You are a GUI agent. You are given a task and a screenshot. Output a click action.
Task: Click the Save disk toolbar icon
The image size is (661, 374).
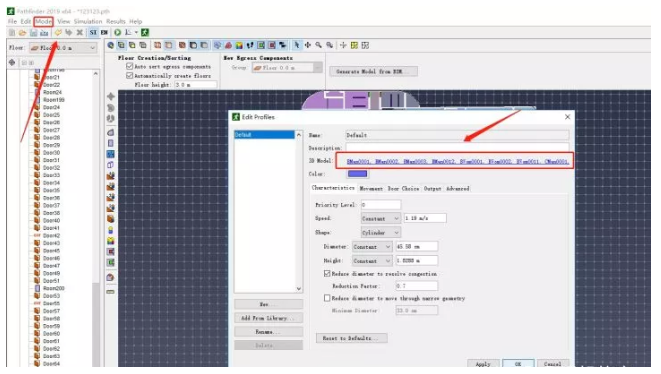pyautogui.click(x=33, y=32)
